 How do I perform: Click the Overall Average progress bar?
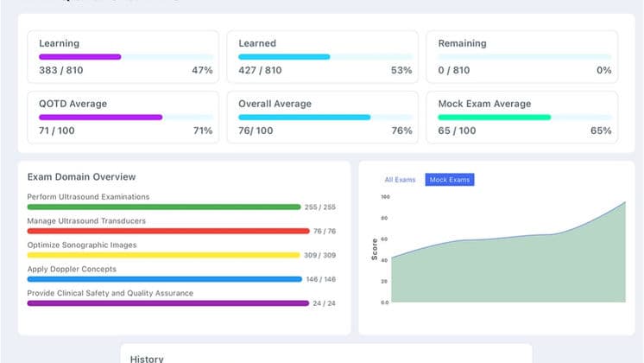[x=304, y=118]
